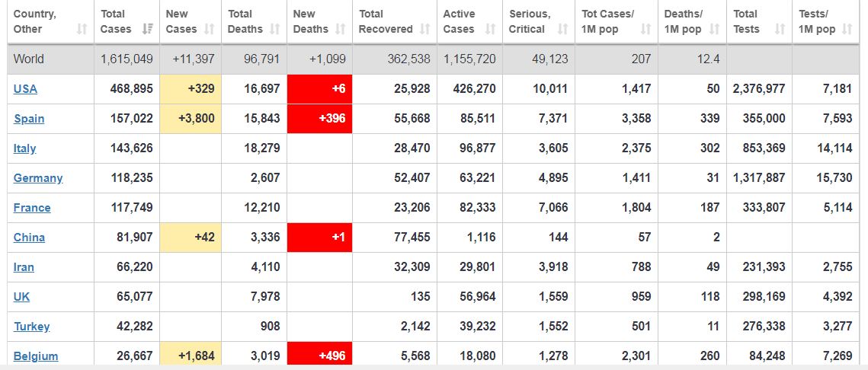This screenshot has height=370, width=868.
Task: Follow the Italy link
Action: pos(24,148)
